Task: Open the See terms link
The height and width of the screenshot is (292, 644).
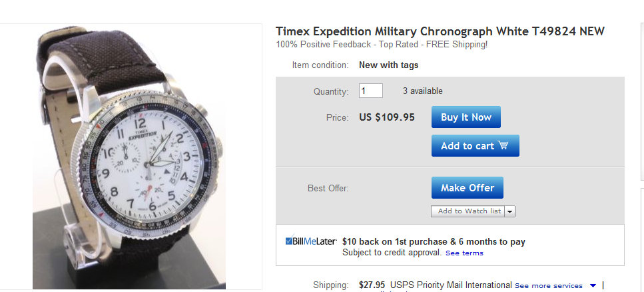Action: (464, 253)
